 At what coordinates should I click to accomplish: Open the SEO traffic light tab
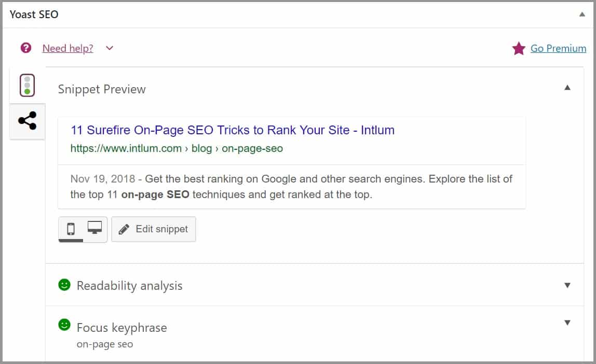[x=27, y=85]
